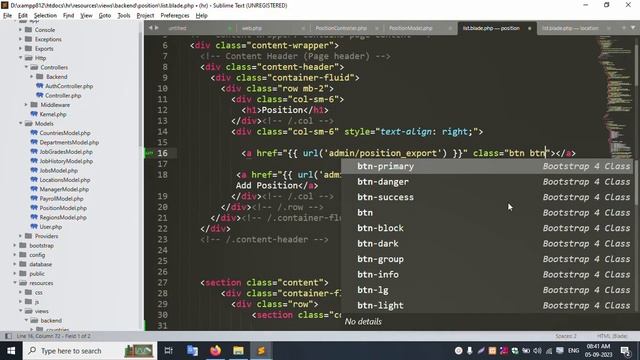Open Task View on the taskbar
Screen dimensions: 640x360
(x=168, y=351)
